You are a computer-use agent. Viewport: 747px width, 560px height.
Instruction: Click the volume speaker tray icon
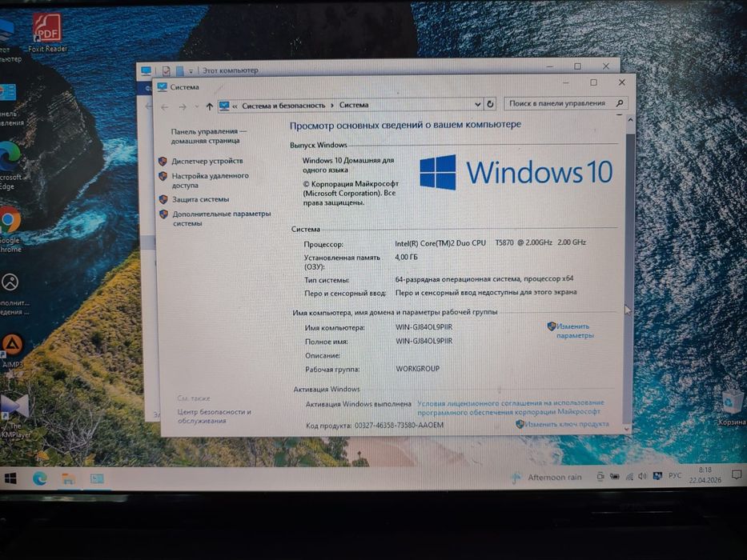(642, 476)
